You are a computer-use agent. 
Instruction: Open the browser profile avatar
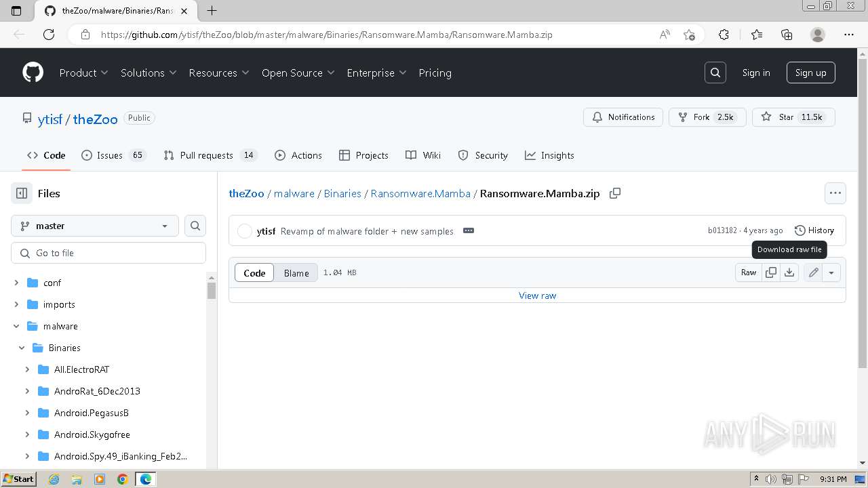[x=818, y=35]
